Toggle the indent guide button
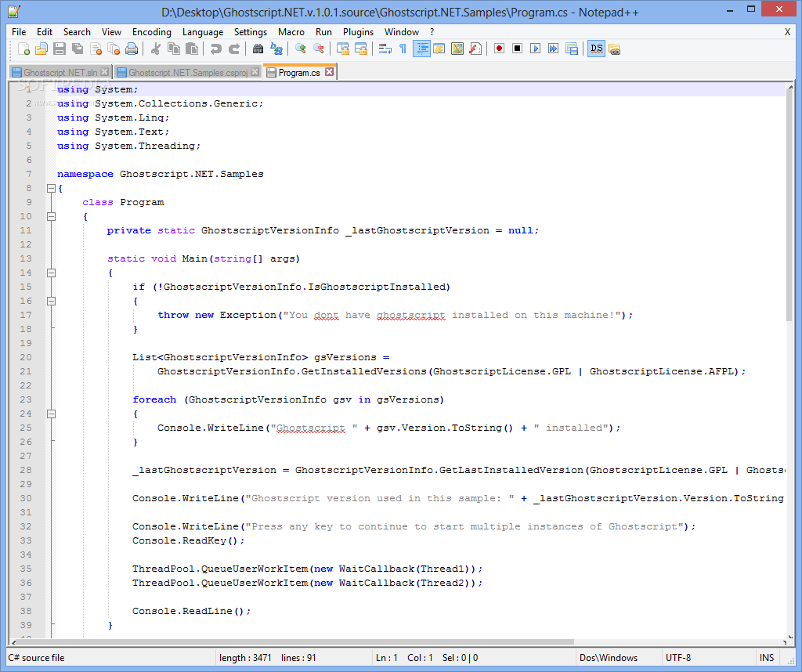 point(421,49)
